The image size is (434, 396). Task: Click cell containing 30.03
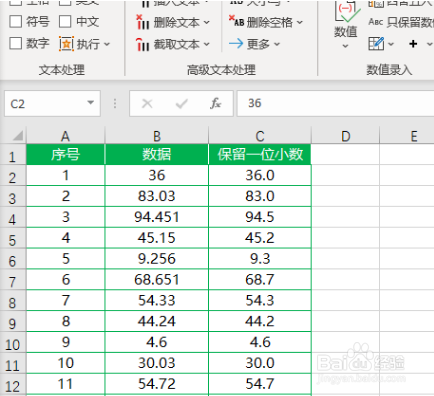[157, 363]
